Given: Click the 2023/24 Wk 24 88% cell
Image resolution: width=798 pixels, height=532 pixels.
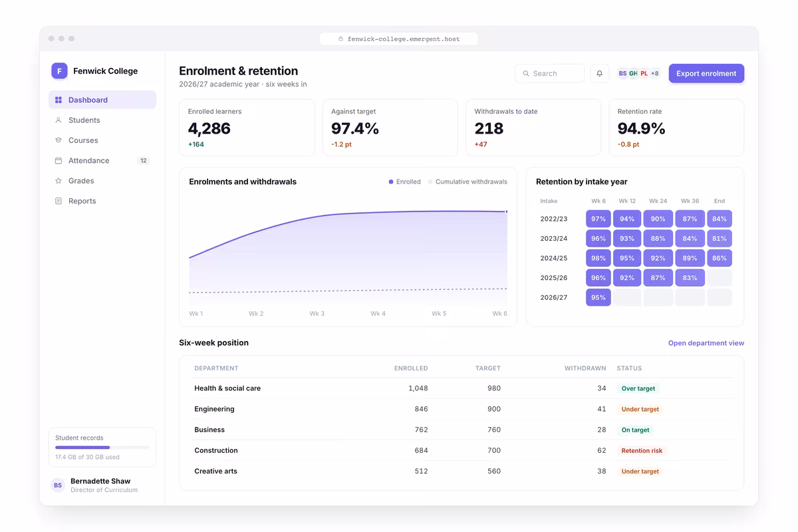Looking at the screenshot, I should [658, 239].
